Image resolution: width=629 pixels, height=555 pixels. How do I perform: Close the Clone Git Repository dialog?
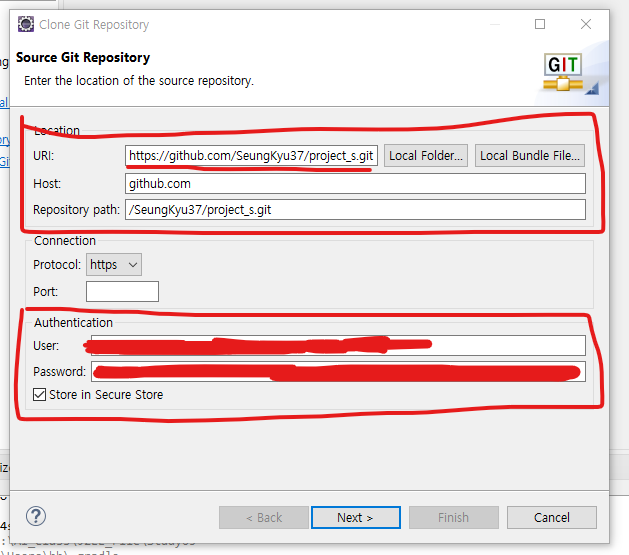[x=586, y=24]
